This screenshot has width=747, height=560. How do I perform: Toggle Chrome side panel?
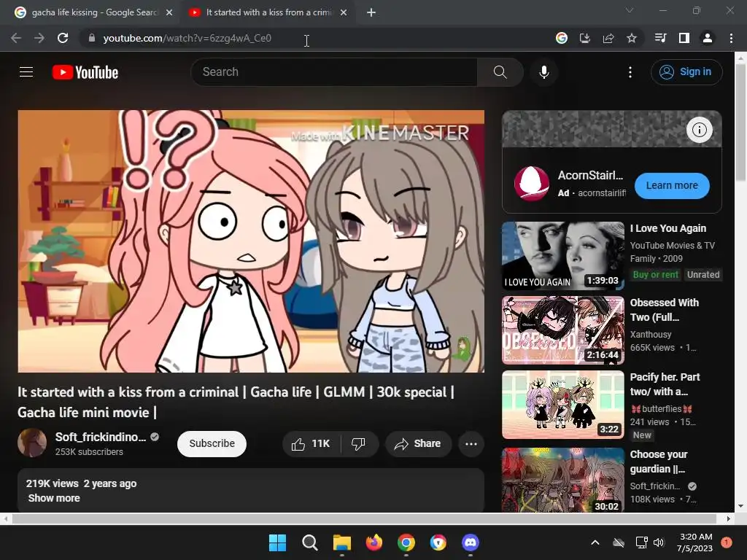(684, 38)
